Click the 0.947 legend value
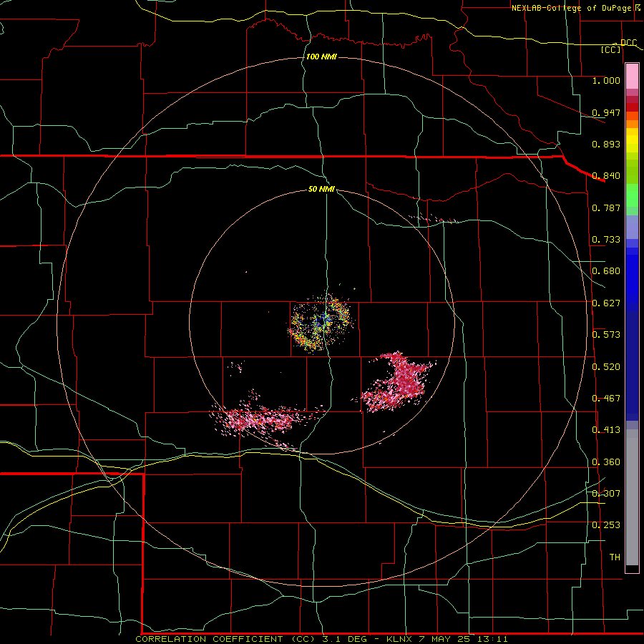This screenshot has height=644, width=644. tap(606, 112)
